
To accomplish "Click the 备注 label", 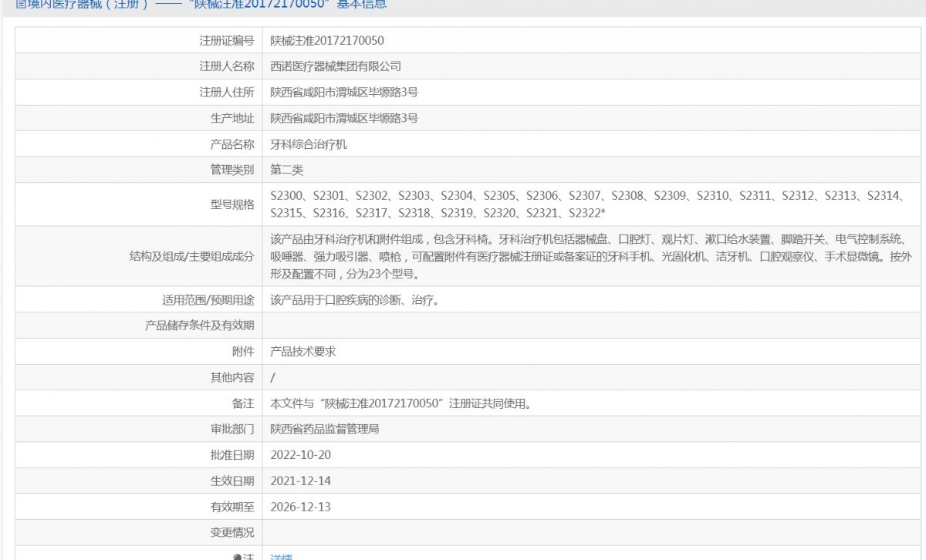I will (x=242, y=403).
